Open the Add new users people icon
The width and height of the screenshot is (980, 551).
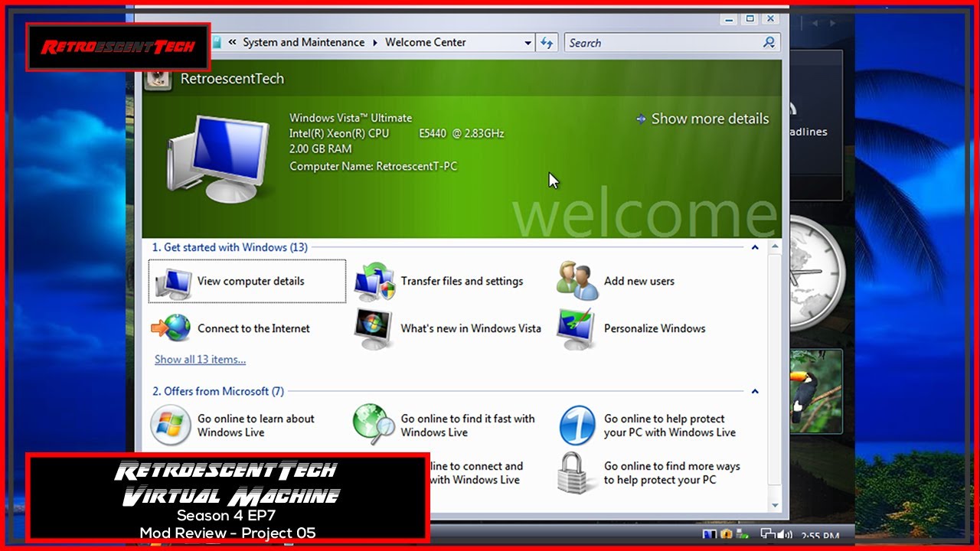click(577, 281)
